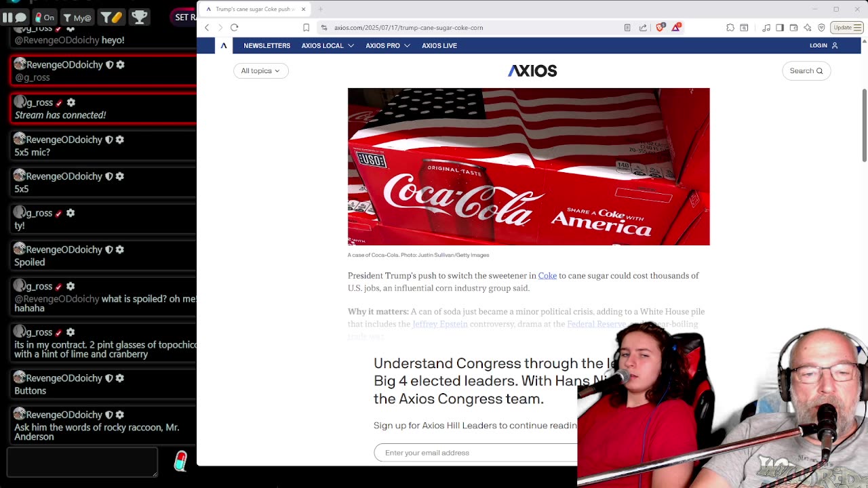Click the email address input field
The image size is (868, 488).
pyautogui.click(x=475, y=453)
